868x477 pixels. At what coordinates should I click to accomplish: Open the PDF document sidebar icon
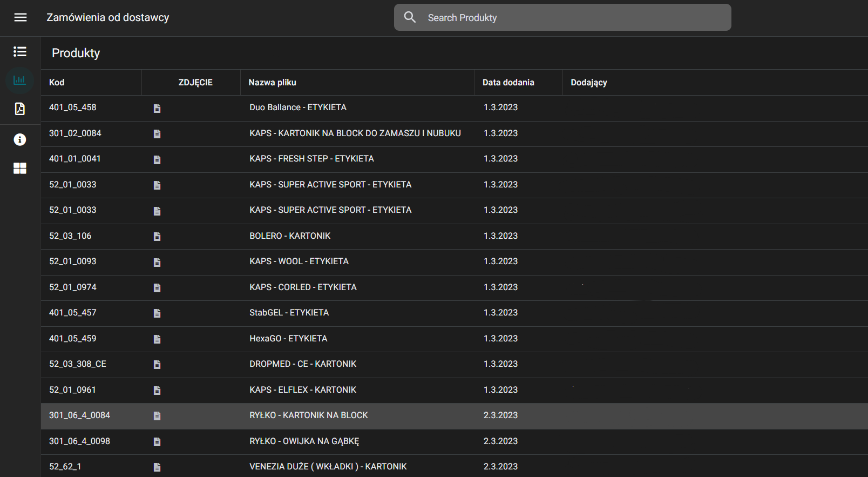[x=20, y=109]
